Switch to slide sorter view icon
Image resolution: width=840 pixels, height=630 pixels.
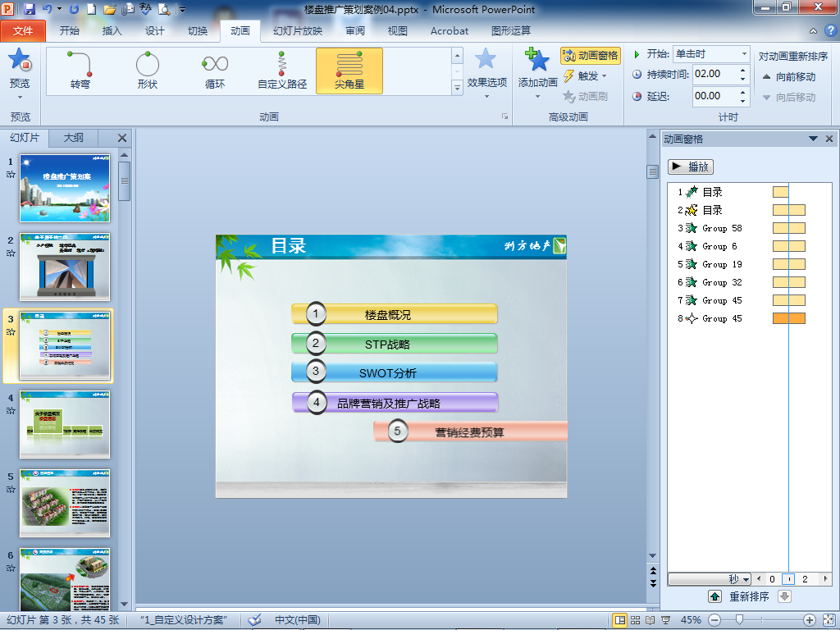pyautogui.click(x=636, y=620)
